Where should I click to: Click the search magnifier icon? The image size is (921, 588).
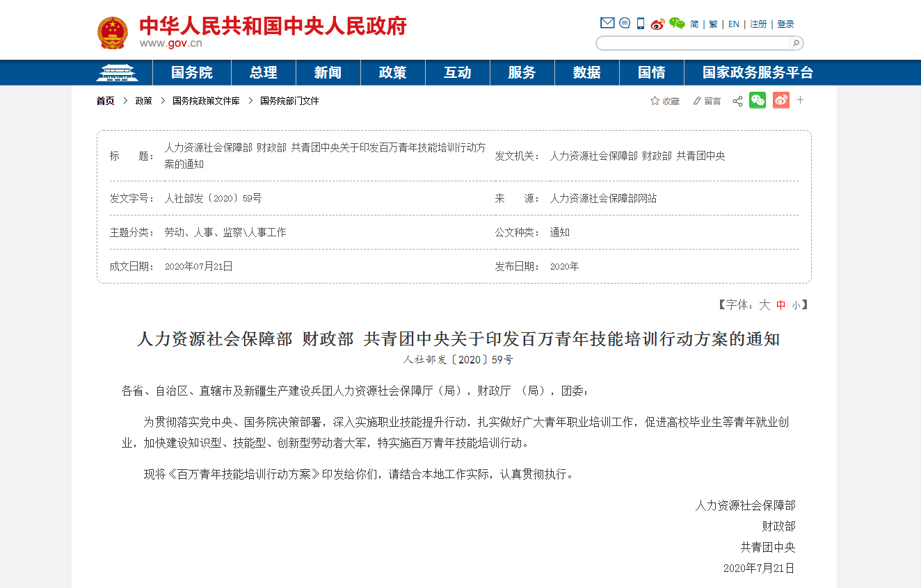point(796,43)
